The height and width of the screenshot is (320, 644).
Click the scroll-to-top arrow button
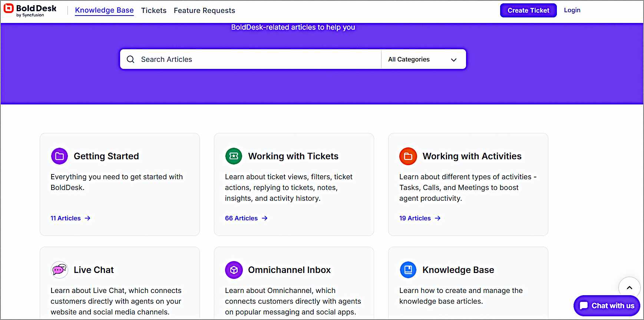[629, 287]
